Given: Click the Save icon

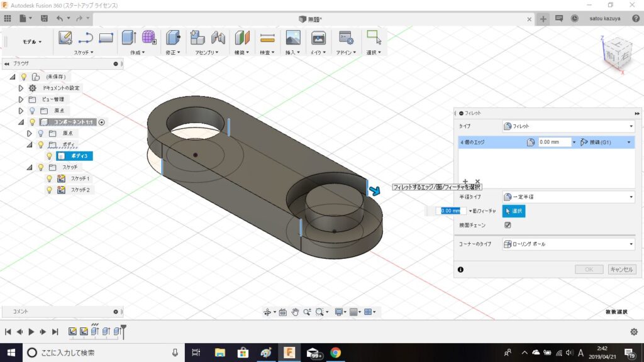Looking at the screenshot, I should pyautogui.click(x=44, y=18).
